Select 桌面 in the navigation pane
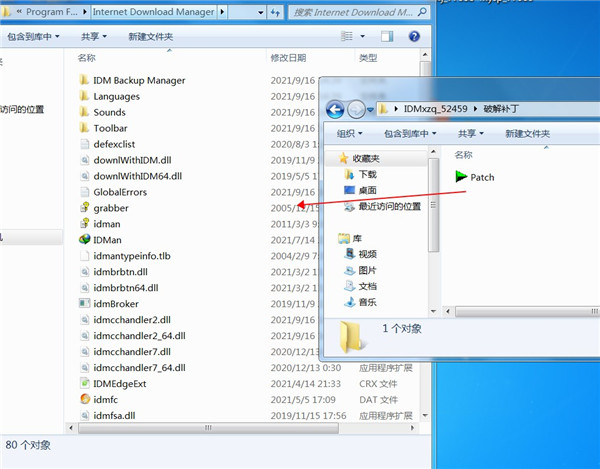 pyautogui.click(x=367, y=190)
